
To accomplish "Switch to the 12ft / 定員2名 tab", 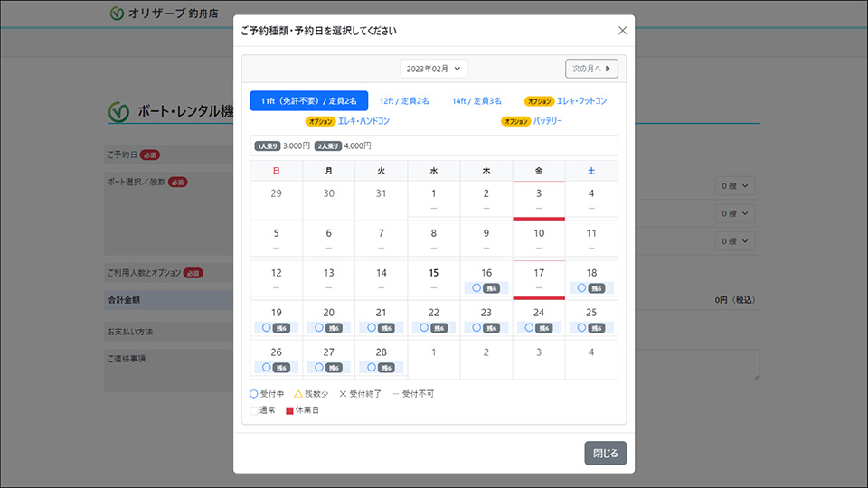I will [x=404, y=101].
